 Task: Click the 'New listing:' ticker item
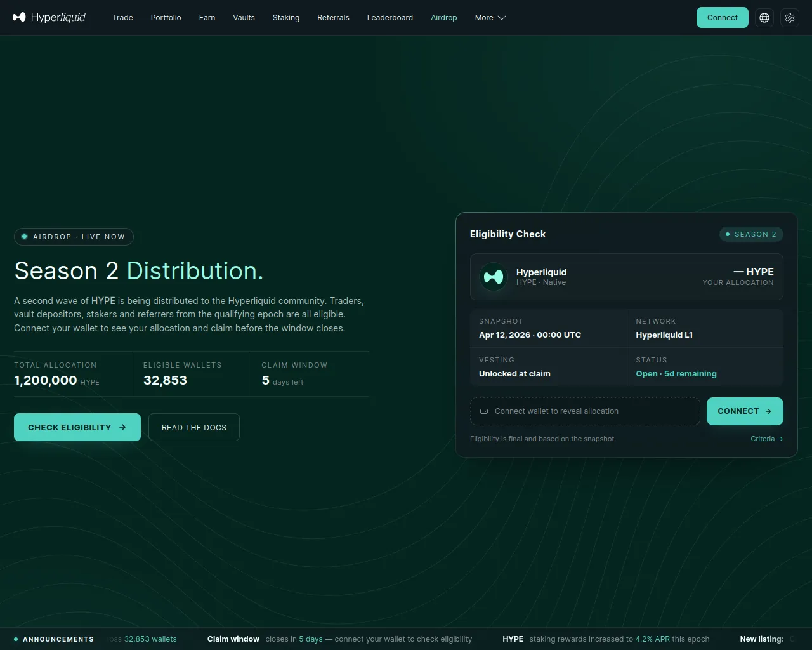(x=761, y=639)
